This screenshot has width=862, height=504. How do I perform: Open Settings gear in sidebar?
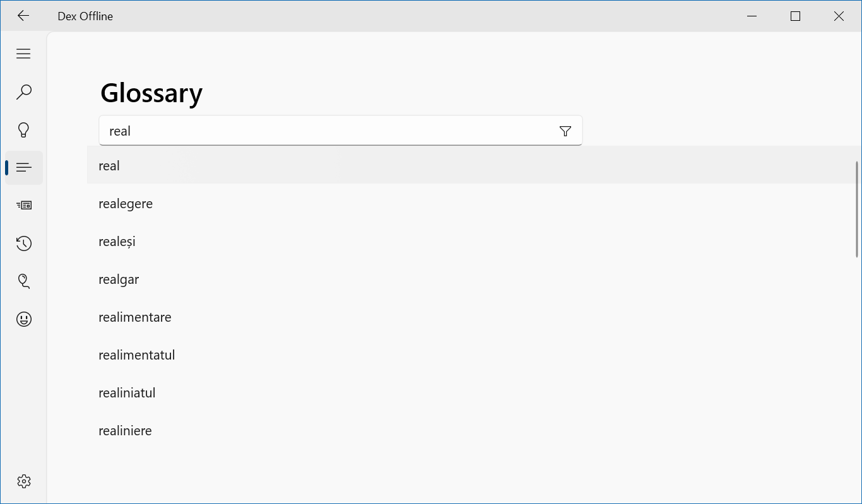tap(24, 481)
